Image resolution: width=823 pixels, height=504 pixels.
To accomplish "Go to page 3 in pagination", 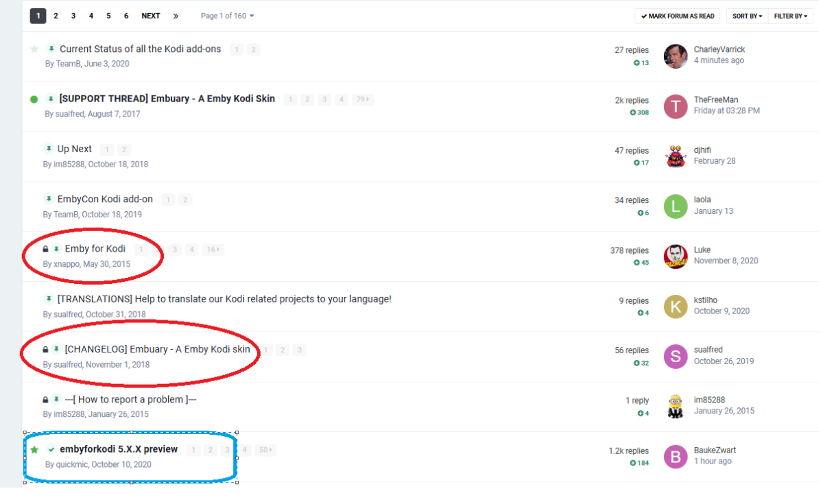I will (x=73, y=16).
